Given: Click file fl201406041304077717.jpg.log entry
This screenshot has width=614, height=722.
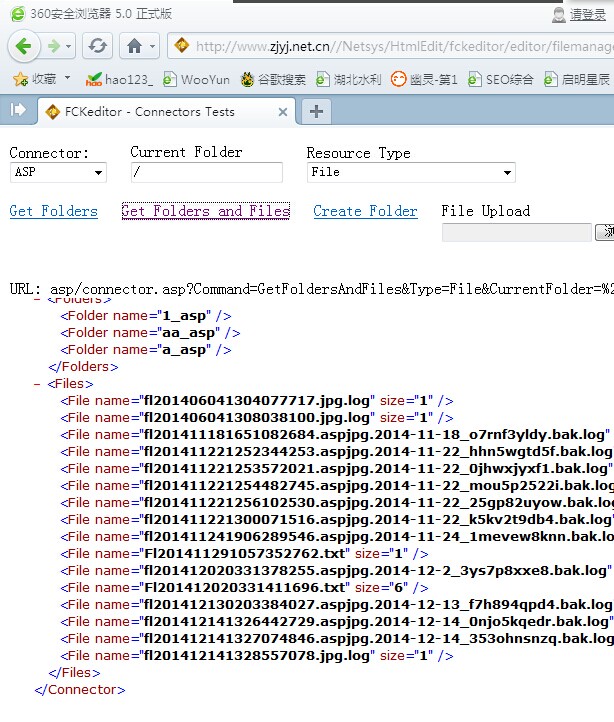Looking at the screenshot, I should [257, 401].
